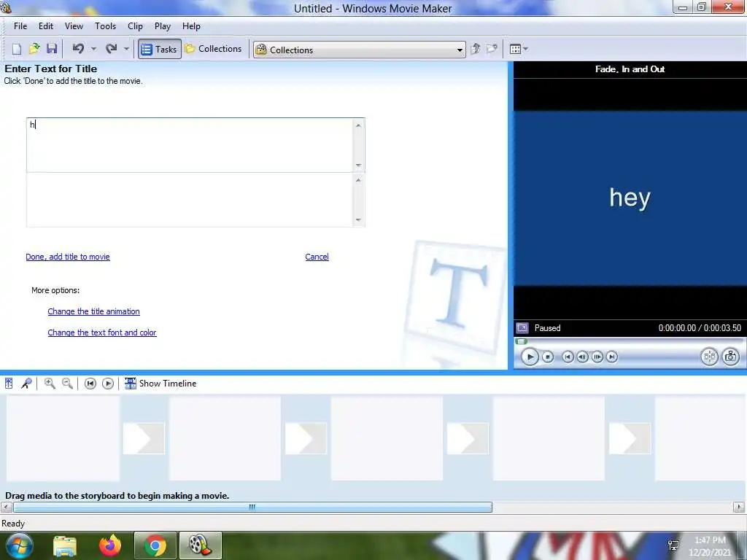Open the Tools menu

click(105, 26)
